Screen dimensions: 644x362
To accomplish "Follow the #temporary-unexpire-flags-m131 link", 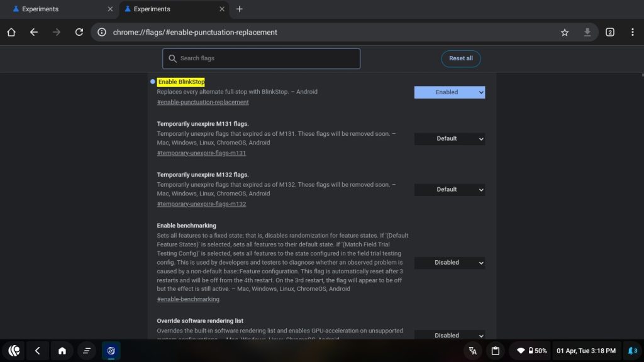I will (201, 153).
